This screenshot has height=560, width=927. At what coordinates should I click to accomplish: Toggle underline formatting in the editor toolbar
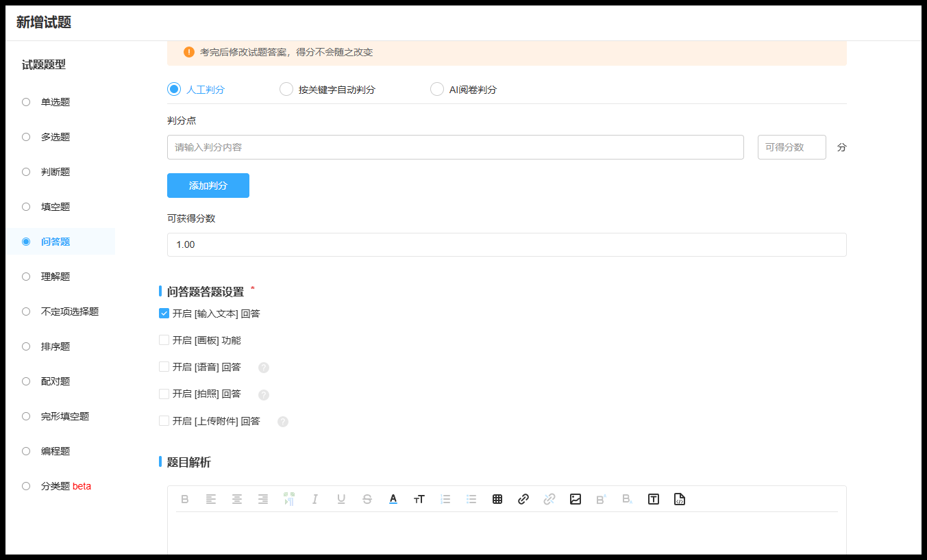click(x=341, y=499)
